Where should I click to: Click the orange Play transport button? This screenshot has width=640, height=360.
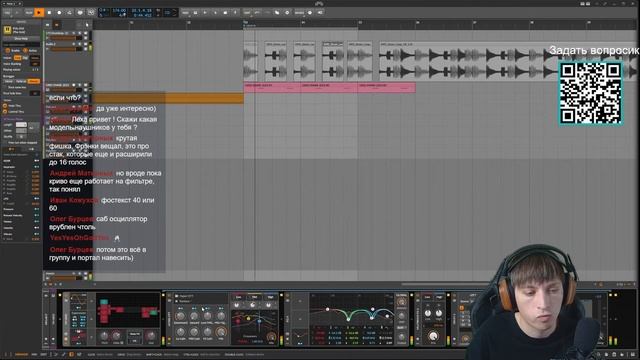(x=39, y=12)
